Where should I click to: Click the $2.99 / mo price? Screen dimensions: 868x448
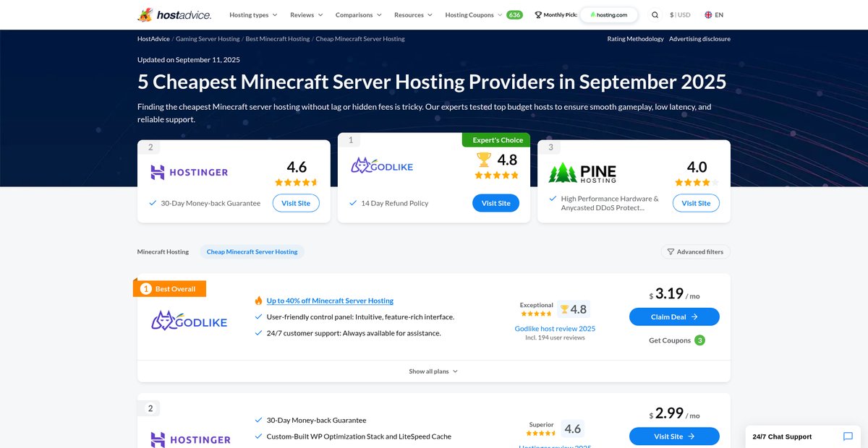674,414
